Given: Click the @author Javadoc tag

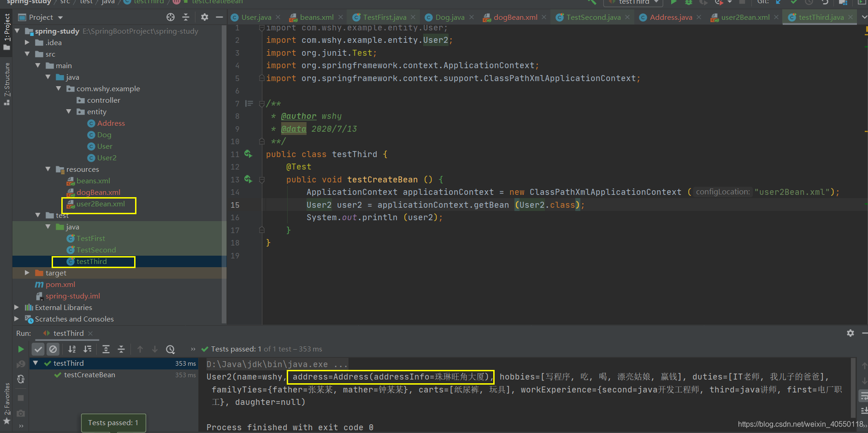Looking at the screenshot, I should [299, 116].
